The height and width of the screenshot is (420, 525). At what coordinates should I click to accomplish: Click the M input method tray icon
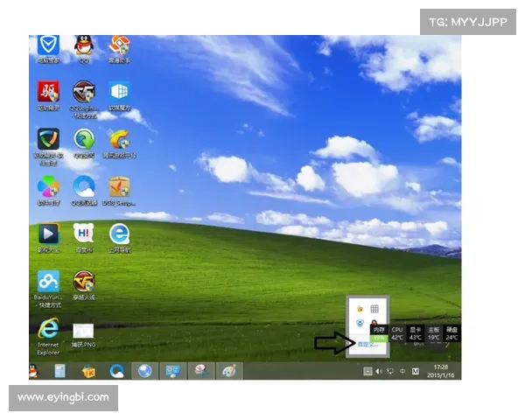[416, 371]
